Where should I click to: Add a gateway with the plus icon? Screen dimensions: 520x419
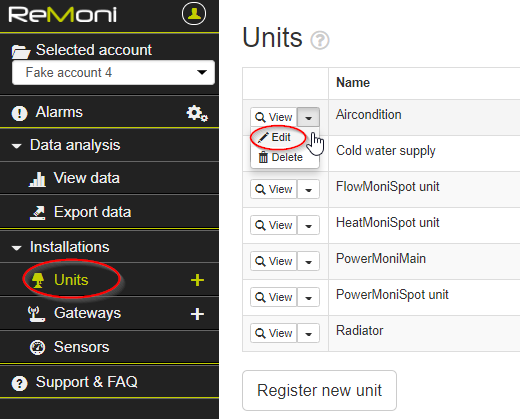click(197, 314)
